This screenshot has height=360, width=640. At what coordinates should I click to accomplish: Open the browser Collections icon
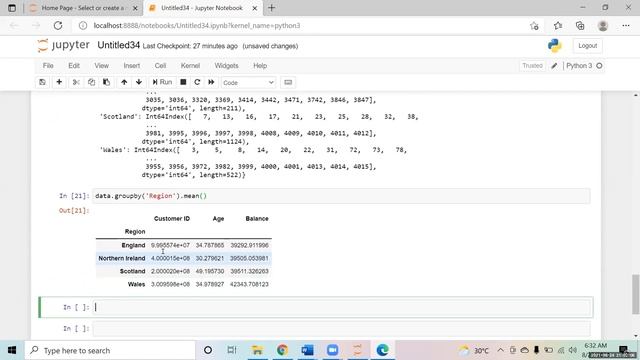(580, 26)
